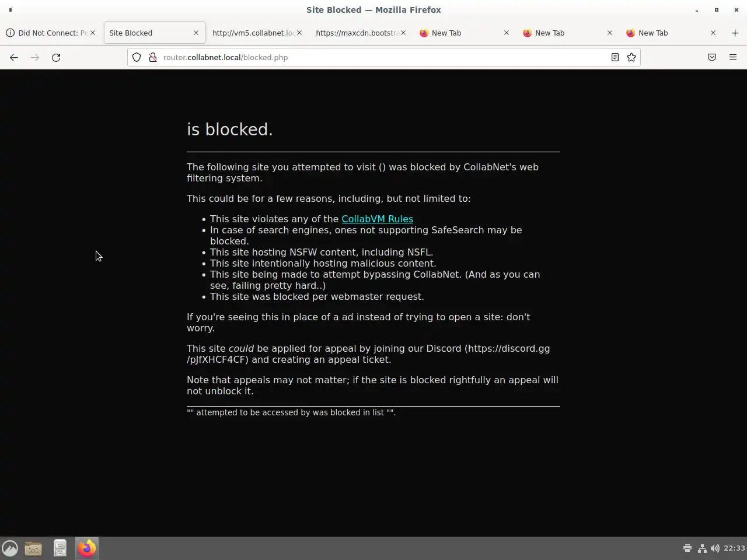
Task: Open the Save to Pocket button
Action: tap(712, 57)
